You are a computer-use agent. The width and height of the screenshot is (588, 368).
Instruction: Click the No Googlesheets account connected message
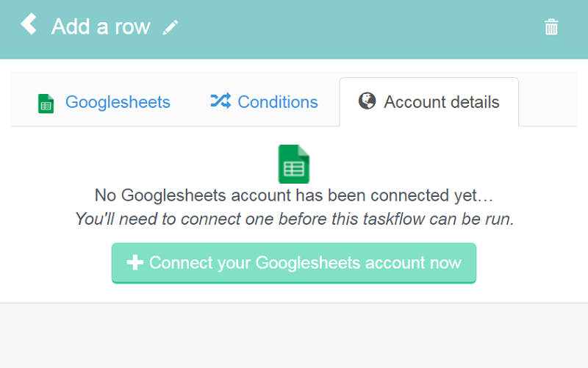294,195
